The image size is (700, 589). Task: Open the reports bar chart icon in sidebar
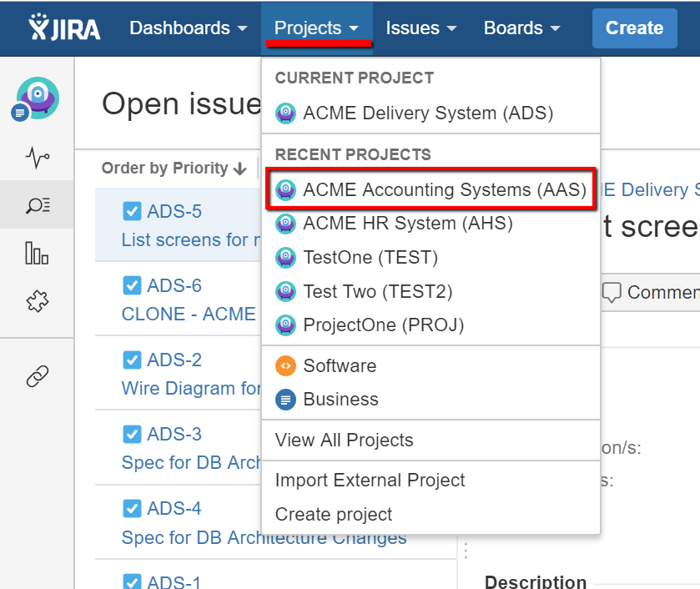[37, 253]
